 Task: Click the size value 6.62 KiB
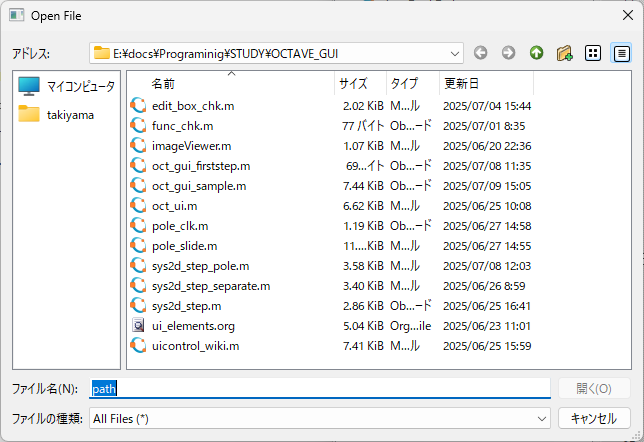tap(363, 206)
